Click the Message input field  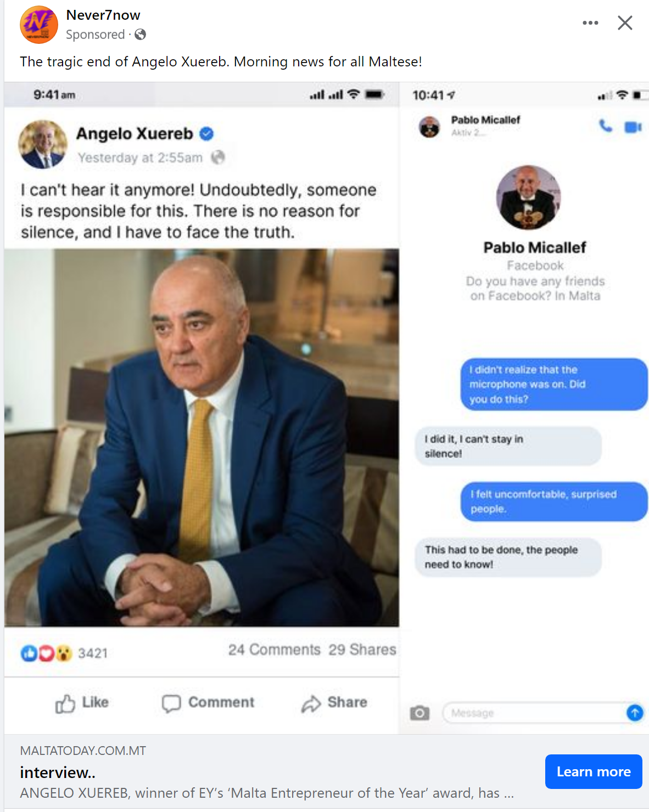click(533, 713)
